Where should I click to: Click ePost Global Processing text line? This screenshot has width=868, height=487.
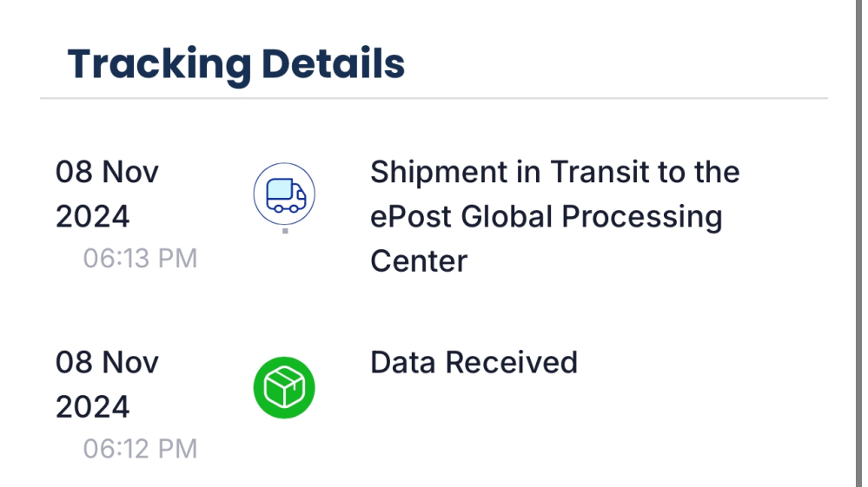click(x=547, y=216)
